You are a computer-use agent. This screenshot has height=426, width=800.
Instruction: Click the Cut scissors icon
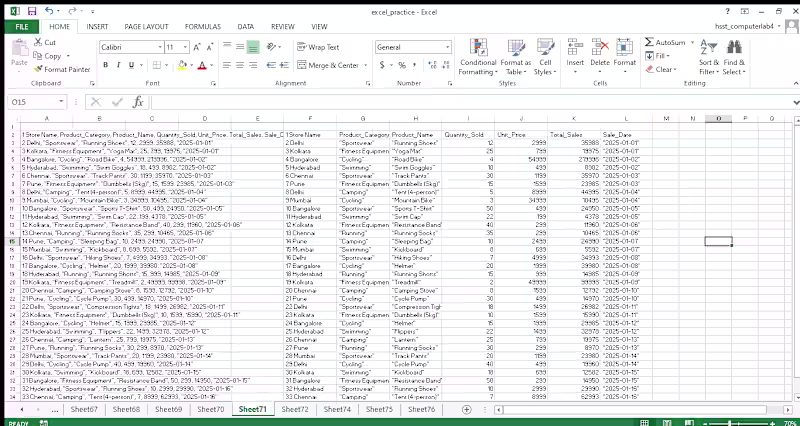click(x=38, y=42)
